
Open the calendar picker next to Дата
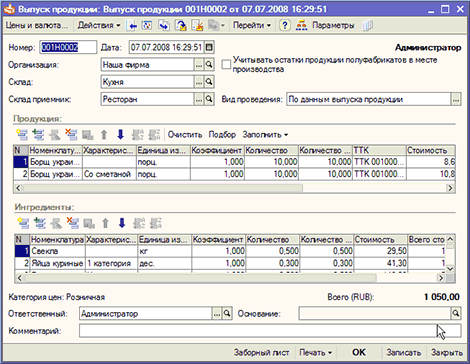coord(209,47)
